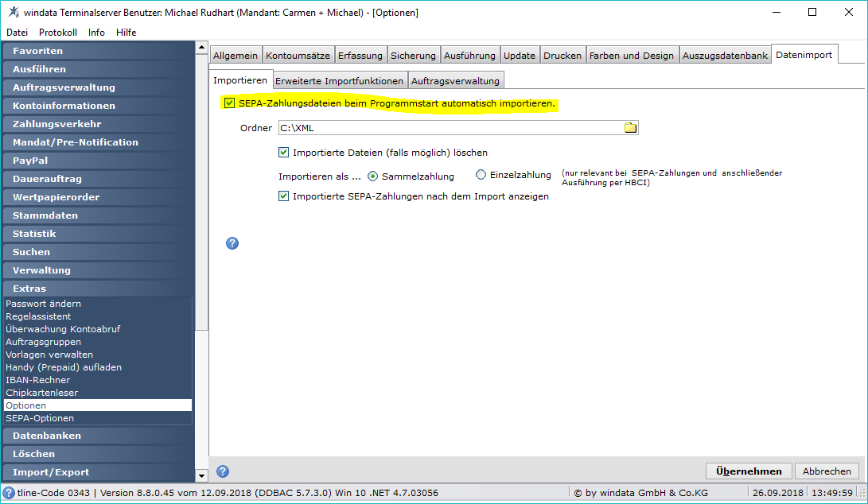Expand the Wertpapierorder sidebar section

click(x=98, y=197)
